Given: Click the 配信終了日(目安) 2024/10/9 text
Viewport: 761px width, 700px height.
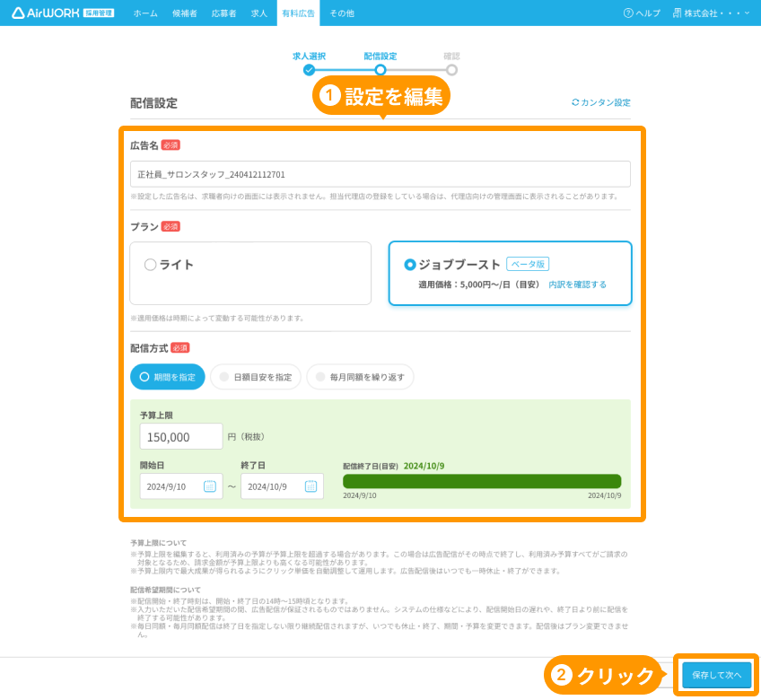Looking at the screenshot, I should pyautogui.click(x=394, y=466).
